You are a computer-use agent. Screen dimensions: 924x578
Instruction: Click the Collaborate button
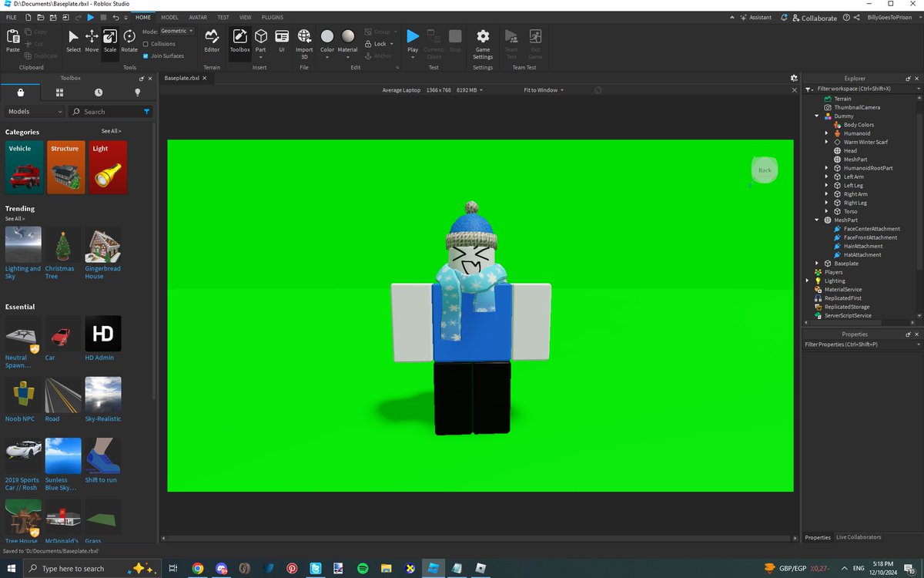[x=813, y=18]
